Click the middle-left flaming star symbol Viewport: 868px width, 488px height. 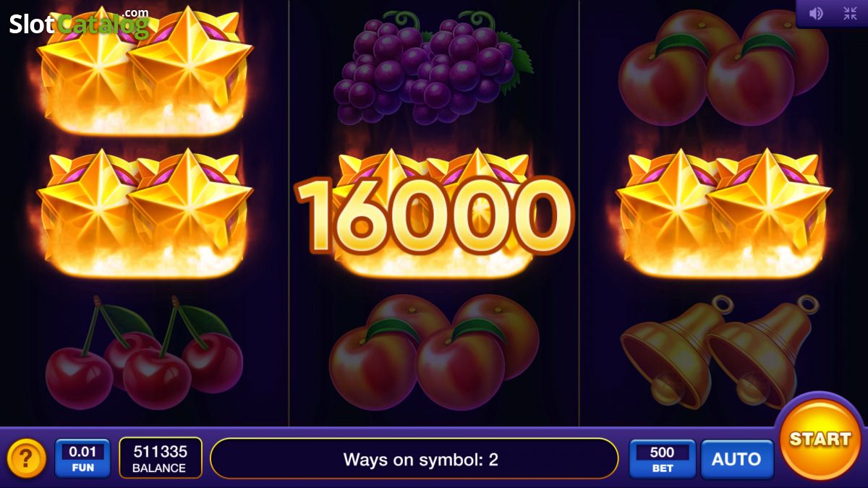point(145,213)
